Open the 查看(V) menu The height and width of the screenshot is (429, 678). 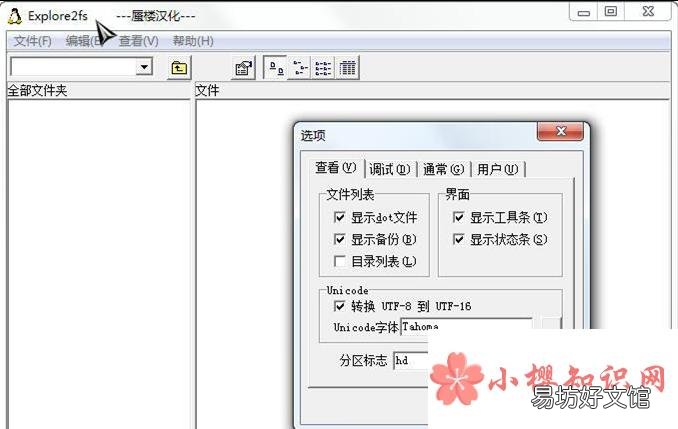138,41
